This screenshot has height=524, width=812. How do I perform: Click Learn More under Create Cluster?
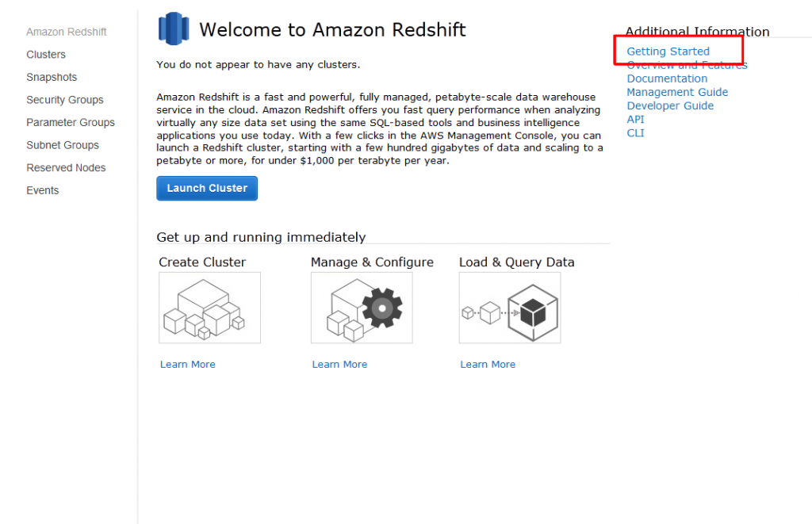click(187, 365)
